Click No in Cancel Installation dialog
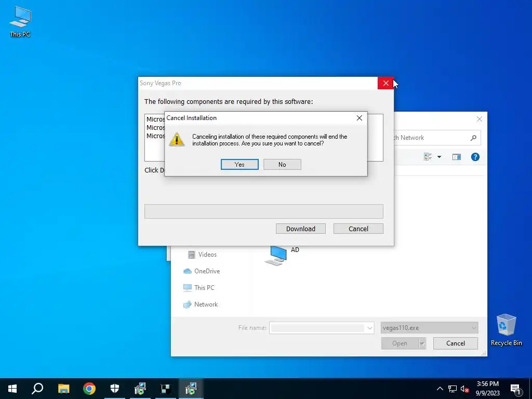Image resolution: width=532 pixels, height=399 pixels. tap(282, 165)
